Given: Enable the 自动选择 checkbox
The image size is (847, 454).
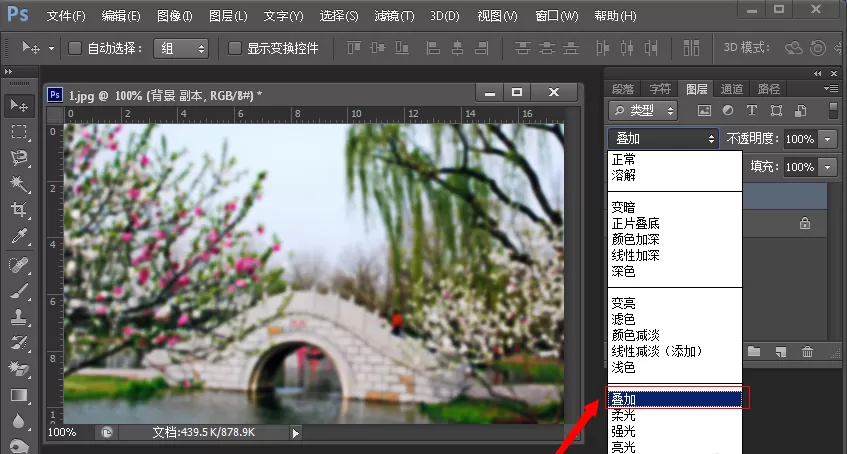Looking at the screenshot, I should (x=75, y=49).
